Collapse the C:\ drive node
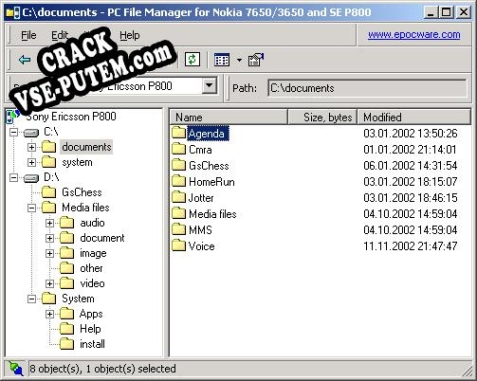Viewport: 477px width, 381px height. click(x=14, y=132)
